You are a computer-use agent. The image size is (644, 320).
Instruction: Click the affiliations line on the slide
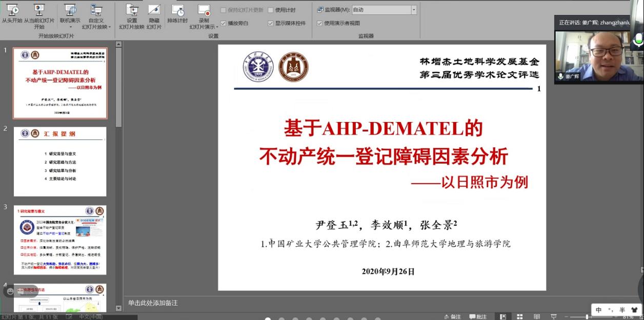(x=386, y=244)
